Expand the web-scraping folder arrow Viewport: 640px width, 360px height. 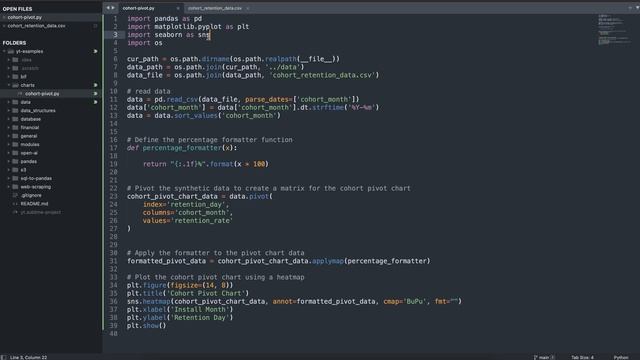[x=9, y=187]
